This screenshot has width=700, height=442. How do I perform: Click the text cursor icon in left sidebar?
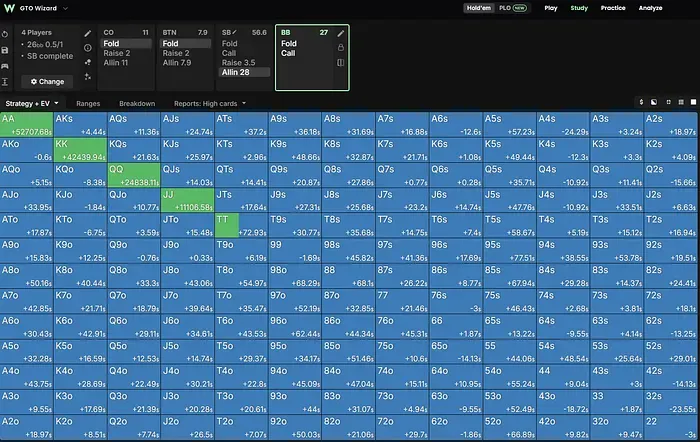coord(5,82)
